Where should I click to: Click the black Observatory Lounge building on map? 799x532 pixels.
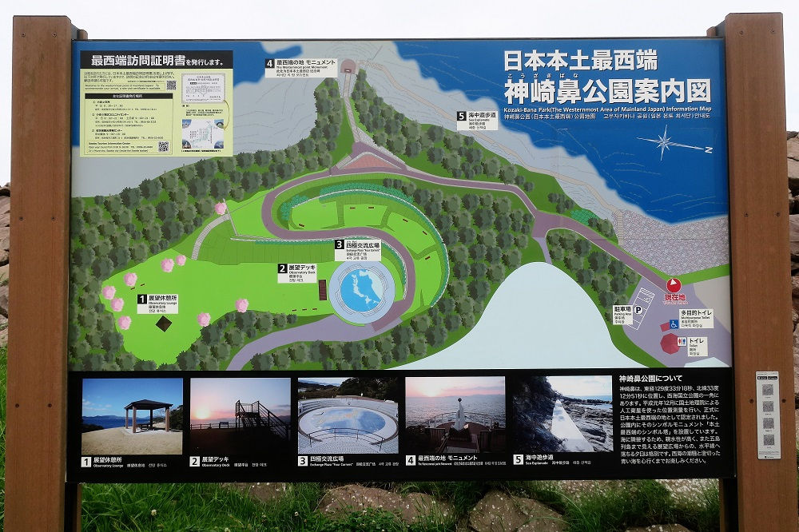(x=163, y=323)
